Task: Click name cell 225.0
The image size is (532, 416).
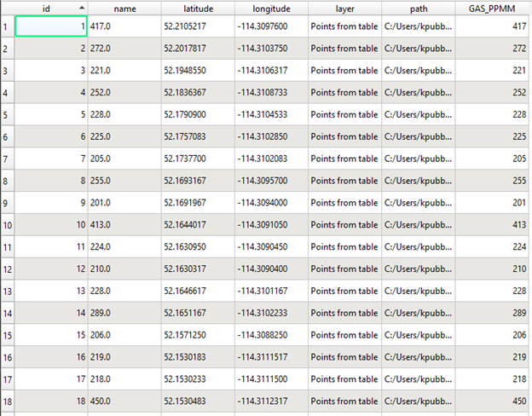Action: 124,136
